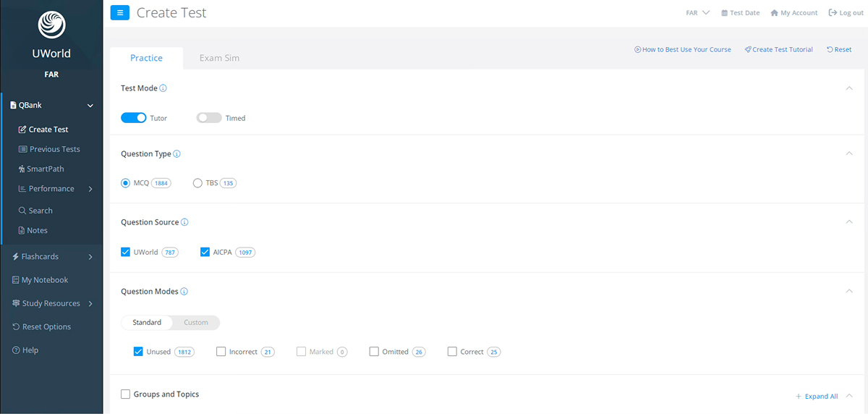The height and width of the screenshot is (414, 868).
Task: Open Previous Tests in sidebar
Action: pyautogui.click(x=54, y=149)
